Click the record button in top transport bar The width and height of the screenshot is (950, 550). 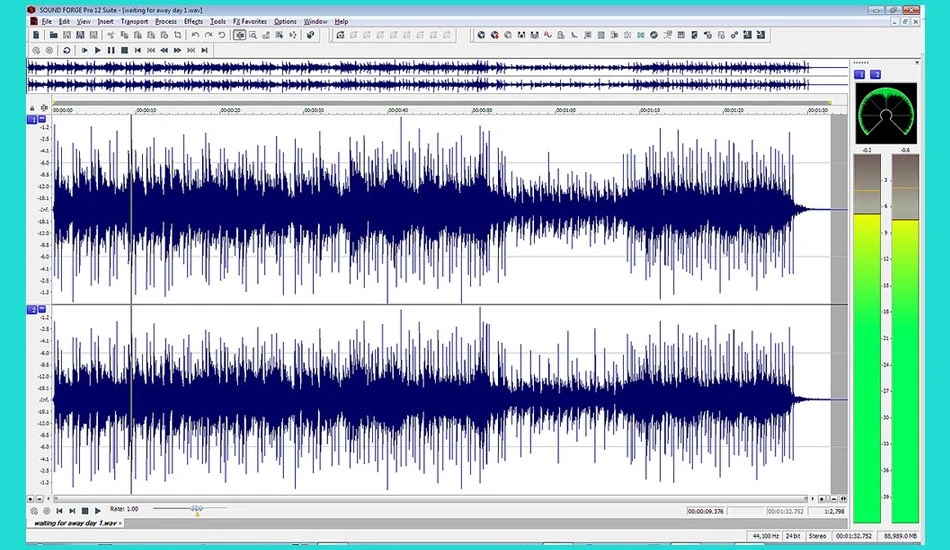(x=49, y=50)
